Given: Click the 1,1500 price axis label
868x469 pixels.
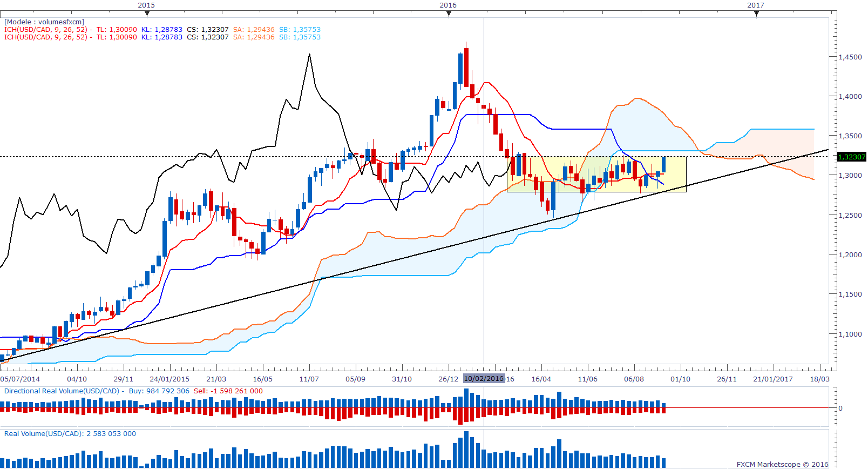Looking at the screenshot, I should pos(850,294).
